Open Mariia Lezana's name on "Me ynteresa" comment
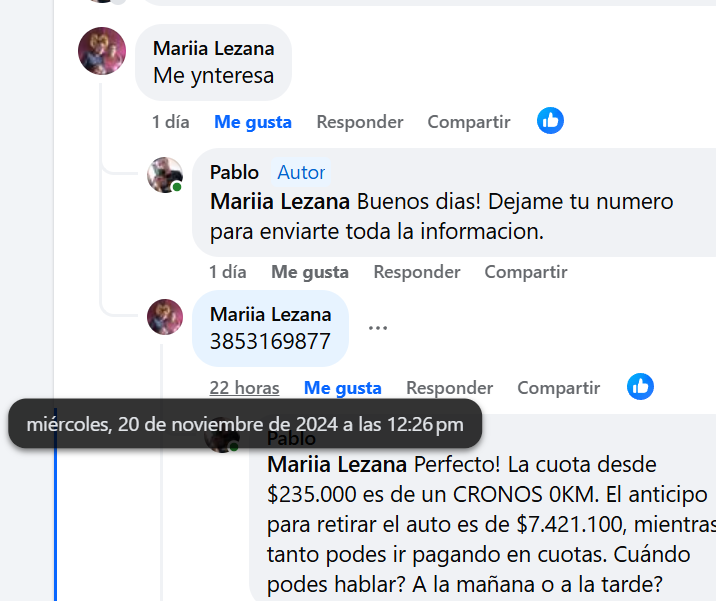 (x=213, y=48)
